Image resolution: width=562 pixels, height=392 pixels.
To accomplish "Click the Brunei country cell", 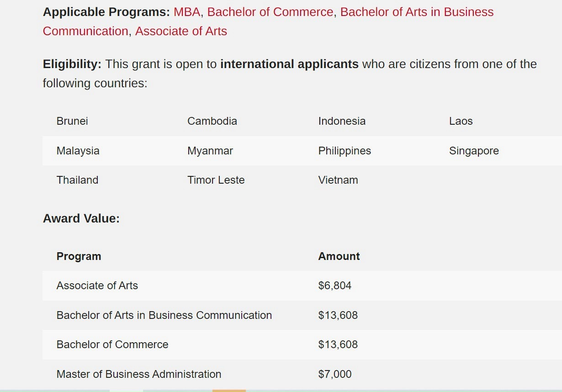I will [x=72, y=121].
